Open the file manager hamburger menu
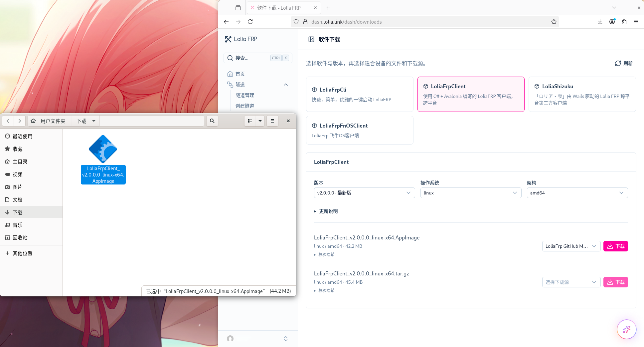 272,121
